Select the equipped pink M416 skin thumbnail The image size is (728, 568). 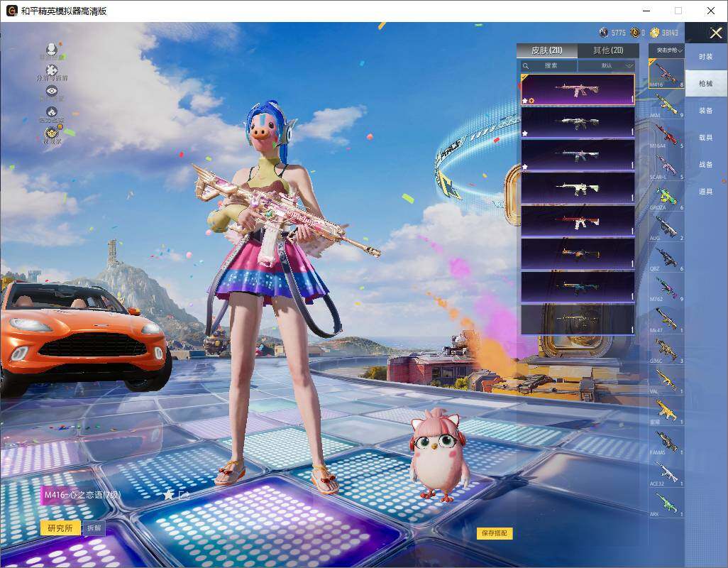point(578,89)
